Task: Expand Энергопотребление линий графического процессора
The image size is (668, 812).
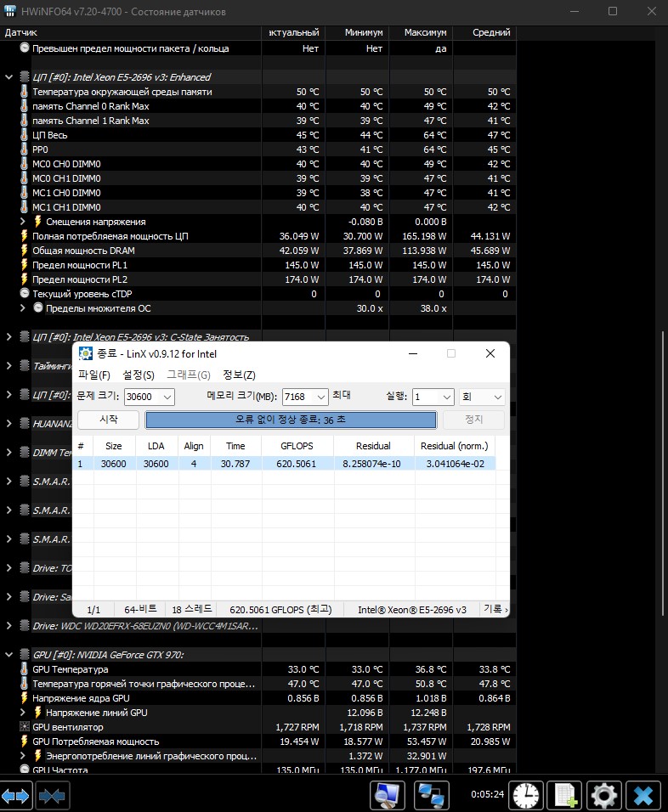Action: (x=22, y=756)
